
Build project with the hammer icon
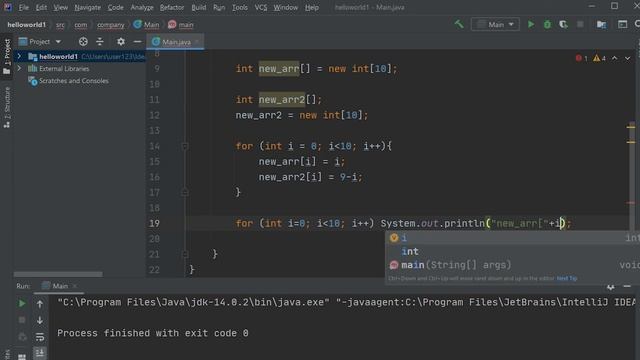click(x=459, y=24)
